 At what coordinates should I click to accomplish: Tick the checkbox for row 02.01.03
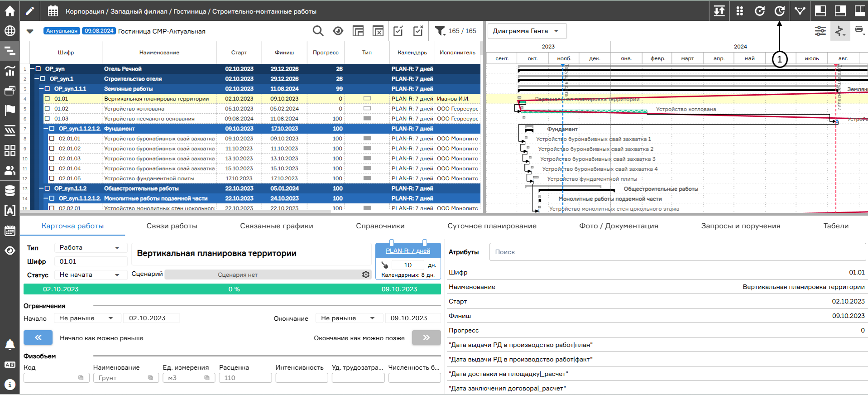pos(52,159)
